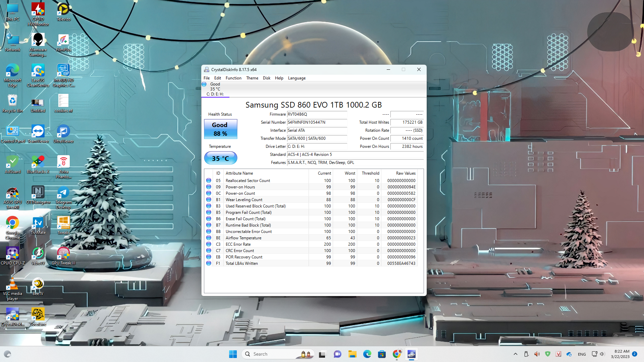Select the Alienware Gaming desktop icon
The width and height of the screenshot is (644, 362).
click(x=38, y=45)
